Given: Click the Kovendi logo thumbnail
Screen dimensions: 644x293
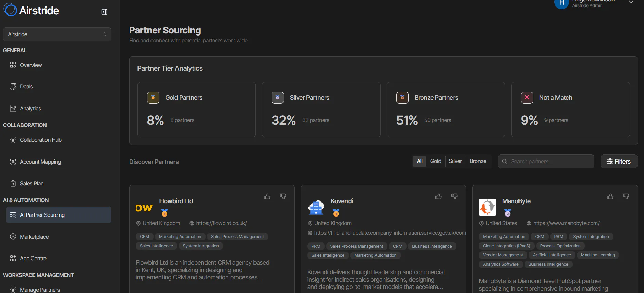Looking at the screenshot, I should pos(316,208).
